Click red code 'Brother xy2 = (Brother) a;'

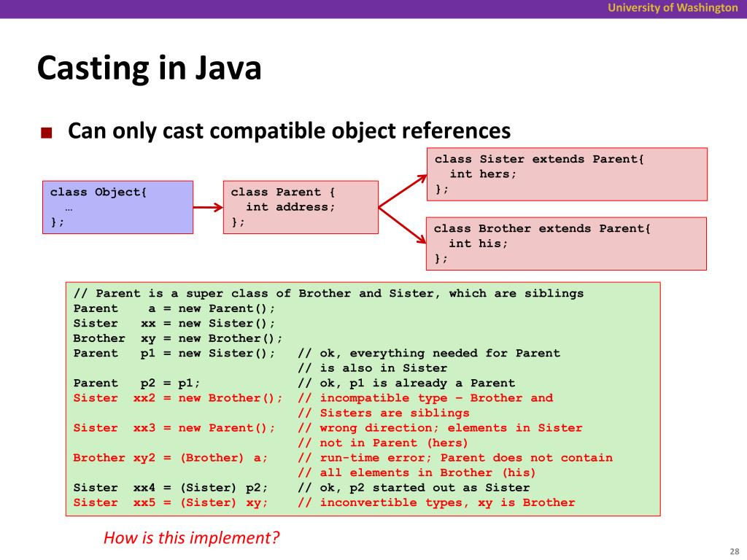(171, 458)
